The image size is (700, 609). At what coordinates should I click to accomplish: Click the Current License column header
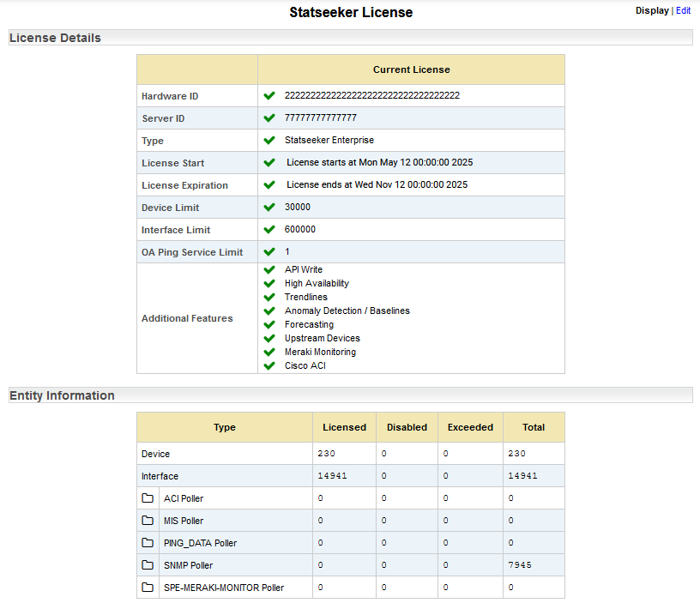coord(411,69)
